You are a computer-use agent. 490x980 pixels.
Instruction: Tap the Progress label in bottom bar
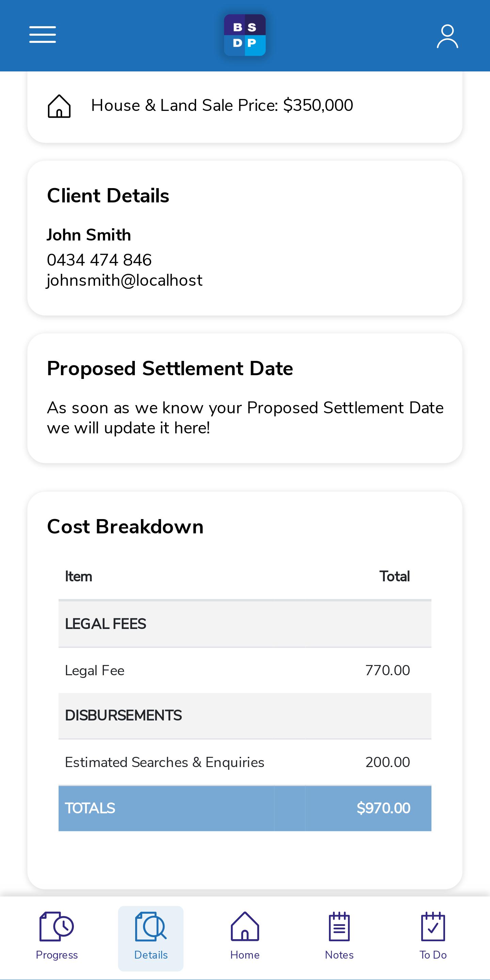pyautogui.click(x=57, y=955)
